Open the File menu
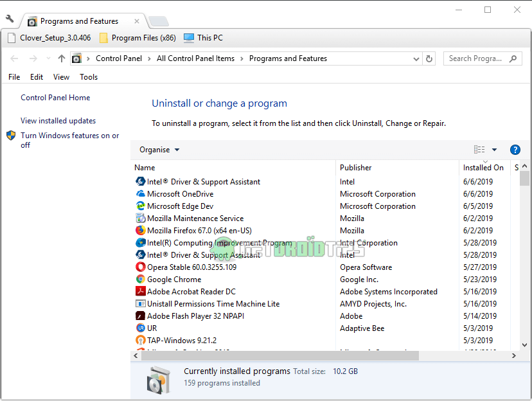Viewport: 532px width, 401px height. point(14,77)
